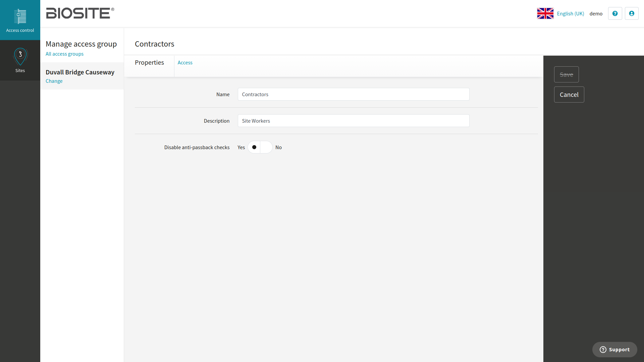
Task: Change the Duvall Bridge Causeway site
Action: [x=54, y=81]
